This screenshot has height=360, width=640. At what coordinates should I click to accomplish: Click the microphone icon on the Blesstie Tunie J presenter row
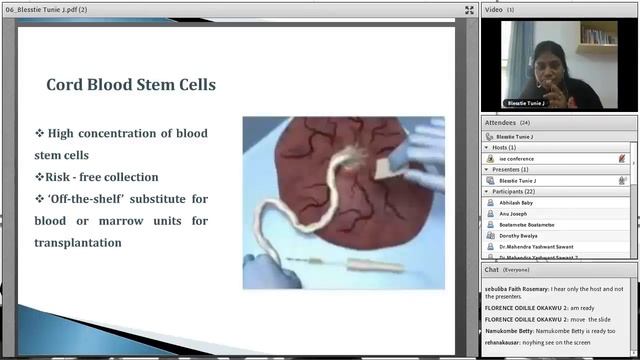pos(622,180)
